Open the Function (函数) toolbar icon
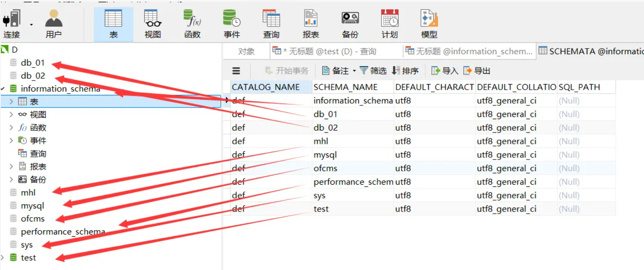Screen dimensions: 644x270 coord(192,24)
